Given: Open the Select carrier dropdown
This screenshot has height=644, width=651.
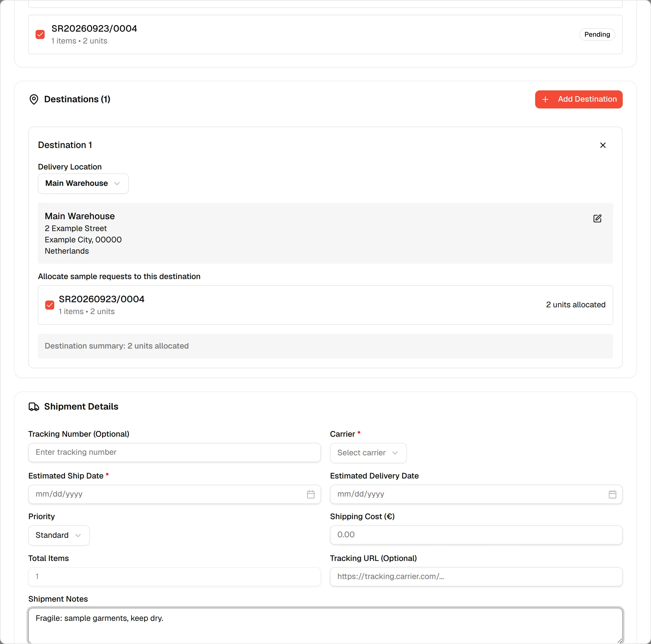Looking at the screenshot, I should 368,453.
